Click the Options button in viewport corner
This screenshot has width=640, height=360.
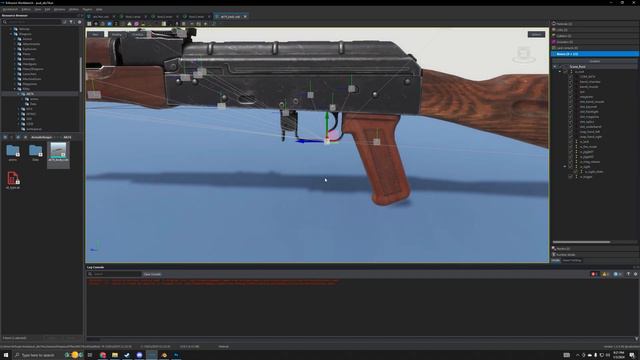[536, 34]
